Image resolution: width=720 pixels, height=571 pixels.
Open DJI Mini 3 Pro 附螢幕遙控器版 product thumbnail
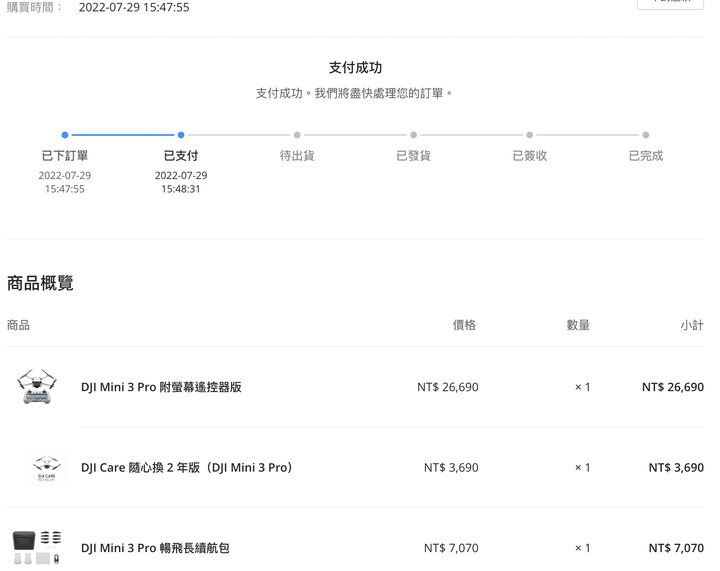coord(37,386)
